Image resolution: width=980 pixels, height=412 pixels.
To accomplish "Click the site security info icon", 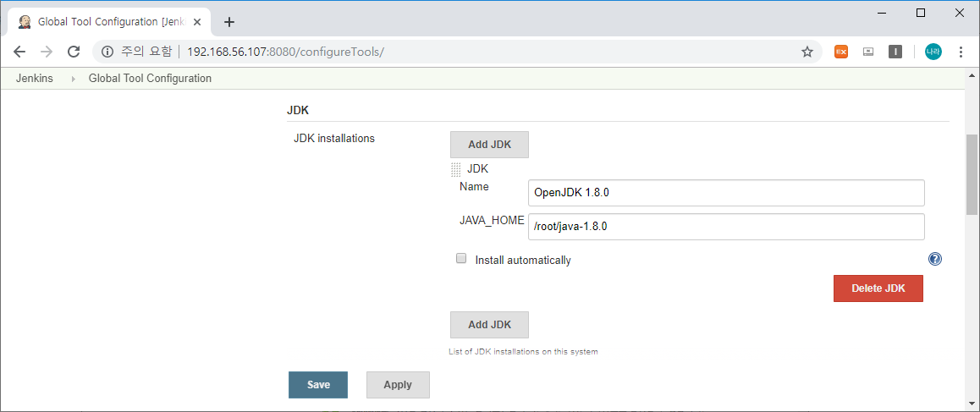I will tap(107, 52).
